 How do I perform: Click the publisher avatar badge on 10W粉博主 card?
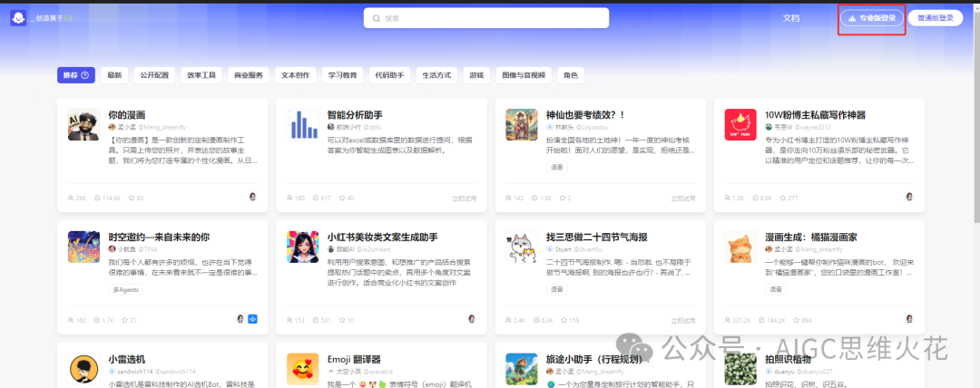[x=909, y=196]
